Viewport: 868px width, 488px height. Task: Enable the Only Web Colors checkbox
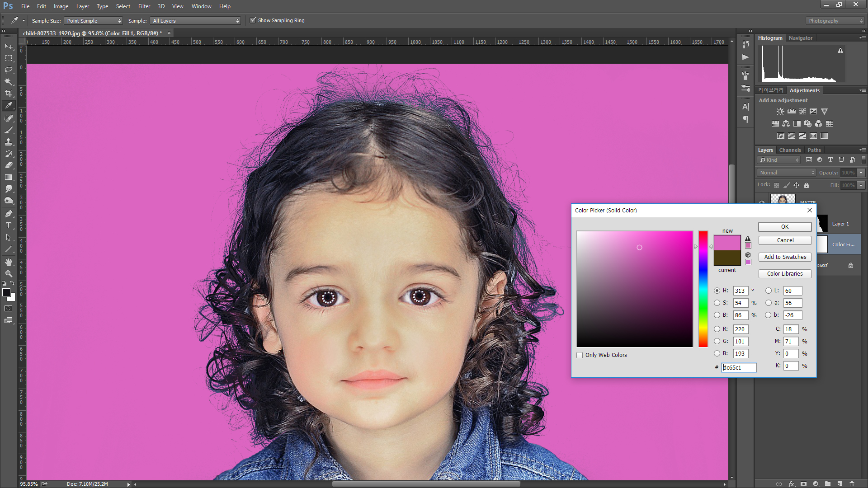(x=580, y=355)
